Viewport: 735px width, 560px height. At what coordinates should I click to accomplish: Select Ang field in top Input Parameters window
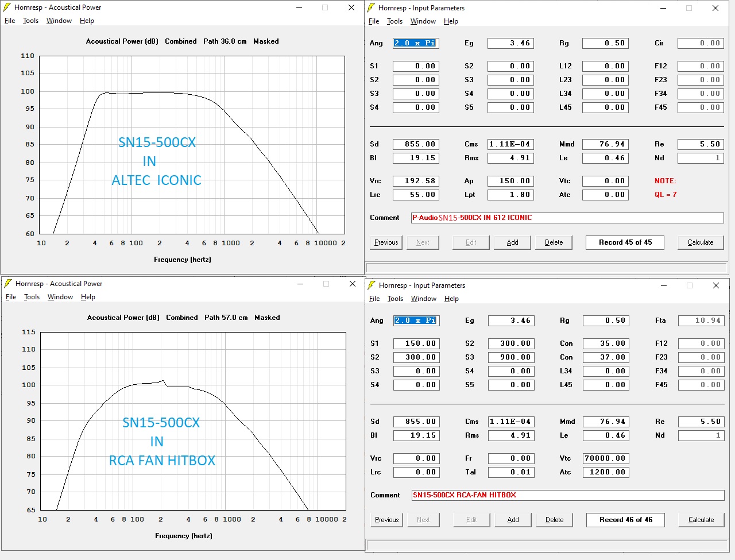click(x=416, y=43)
